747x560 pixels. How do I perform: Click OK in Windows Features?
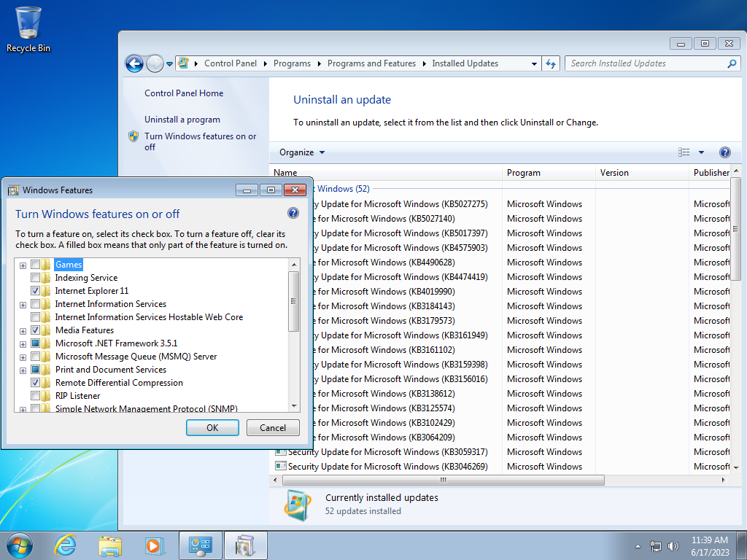coord(212,427)
